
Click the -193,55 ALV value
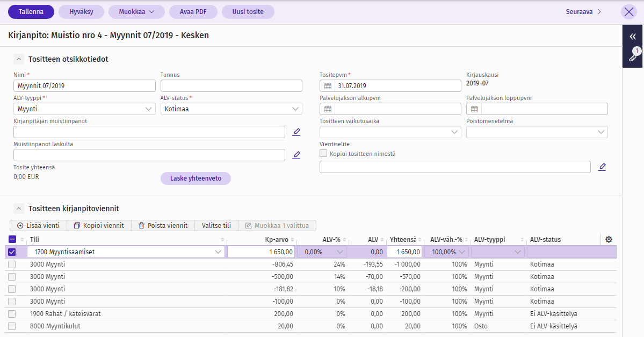(373, 264)
